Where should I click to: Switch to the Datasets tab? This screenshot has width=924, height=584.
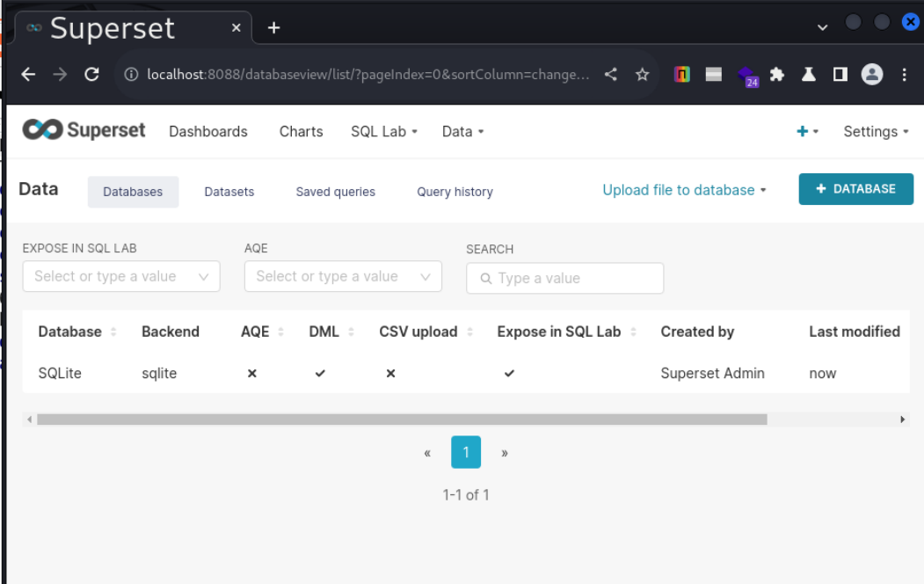point(229,192)
